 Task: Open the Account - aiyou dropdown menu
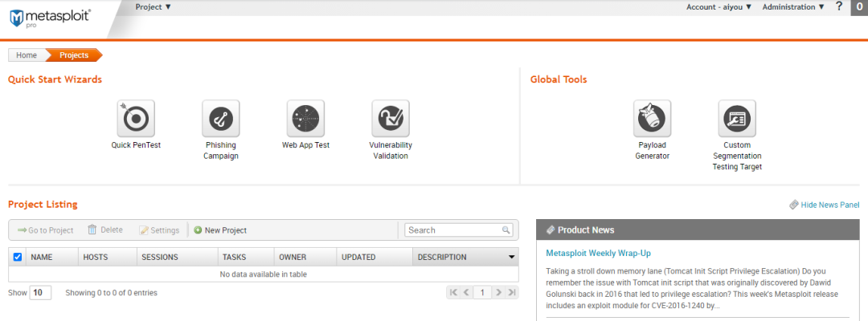coord(719,7)
